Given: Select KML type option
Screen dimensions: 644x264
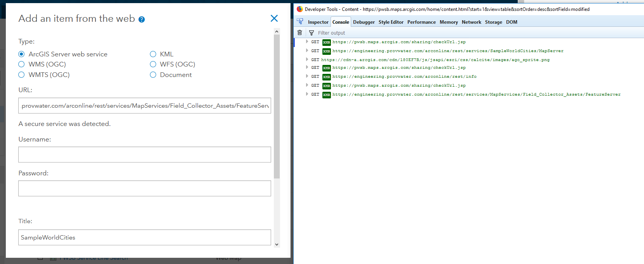Looking at the screenshot, I should (153, 54).
